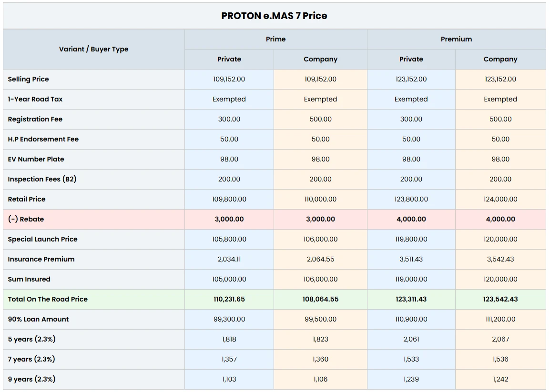This screenshot has height=392, width=550.
Task: Select the Company header under Premium
Action: (x=500, y=59)
